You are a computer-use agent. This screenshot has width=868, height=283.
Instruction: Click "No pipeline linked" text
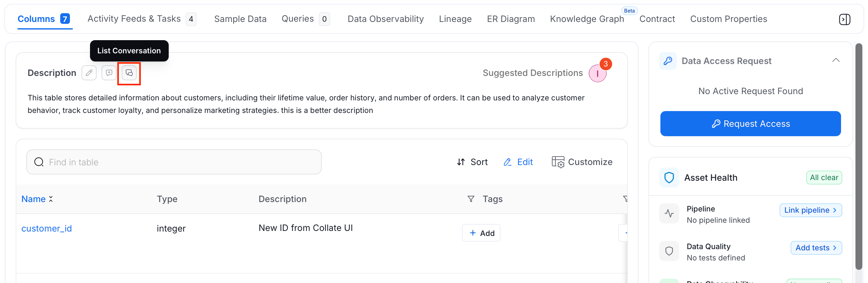(718, 220)
